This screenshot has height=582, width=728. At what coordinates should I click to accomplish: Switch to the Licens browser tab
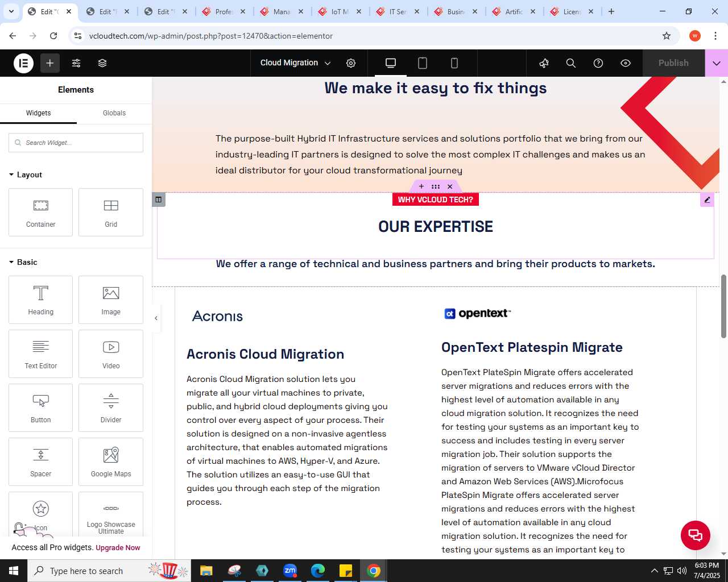coord(572,11)
